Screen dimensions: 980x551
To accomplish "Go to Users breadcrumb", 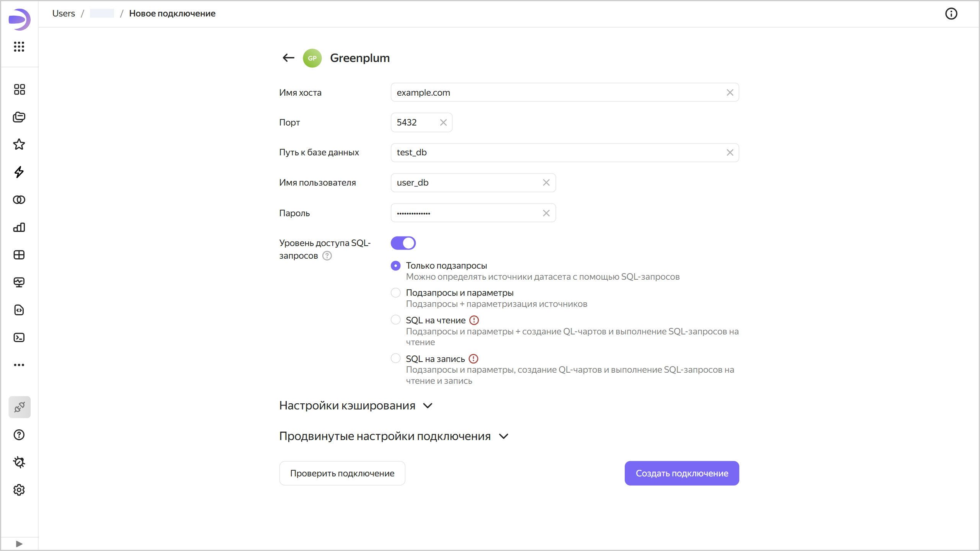I will coord(64,13).
